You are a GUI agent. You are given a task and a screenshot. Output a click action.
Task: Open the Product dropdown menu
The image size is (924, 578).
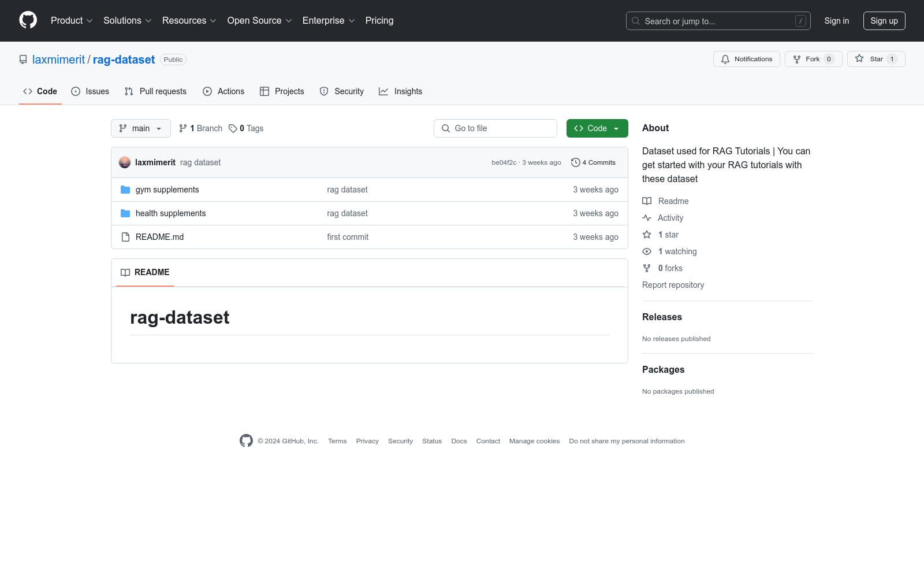(72, 20)
